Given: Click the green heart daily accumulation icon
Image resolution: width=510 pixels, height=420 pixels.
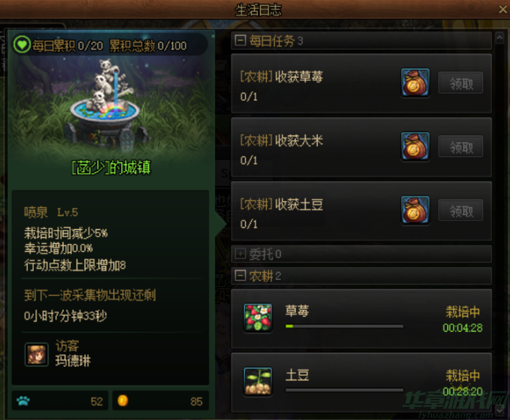Looking at the screenshot, I should click(22, 44).
